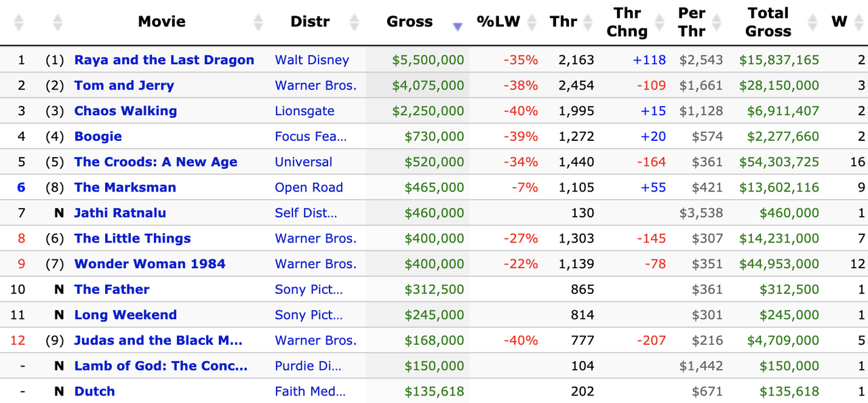This screenshot has height=403, width=868.
Task: Open Warner Bros. link in Wonder Woman 1984 row
Action: [x=315, y=264]
